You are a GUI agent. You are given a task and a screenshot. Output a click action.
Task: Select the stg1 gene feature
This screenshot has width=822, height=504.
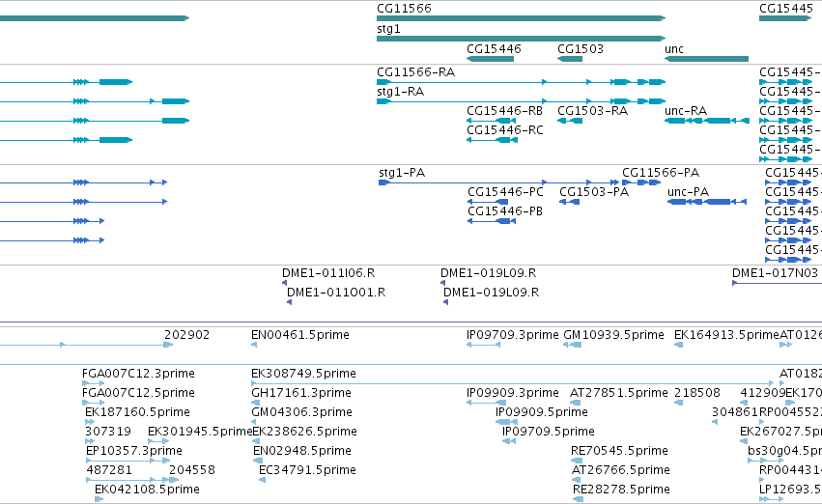[x=521, y=39]
